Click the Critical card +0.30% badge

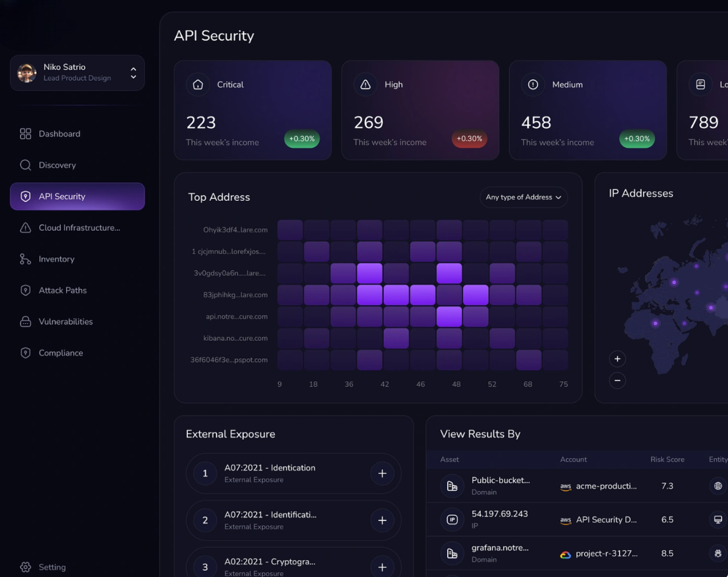tap(302, 139)
